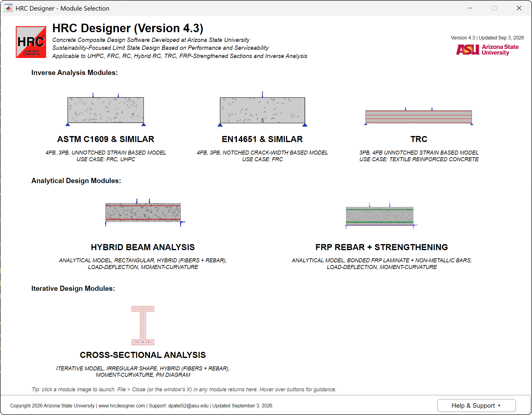
Task: Launch the ASTM C1609 beam image module
Action: [106, 109]
